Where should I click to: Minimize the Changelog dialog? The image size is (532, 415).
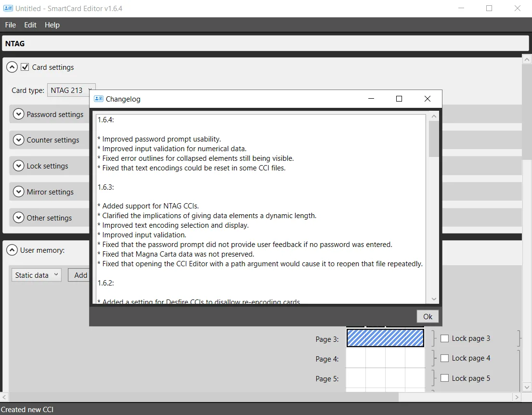point(371,99)
